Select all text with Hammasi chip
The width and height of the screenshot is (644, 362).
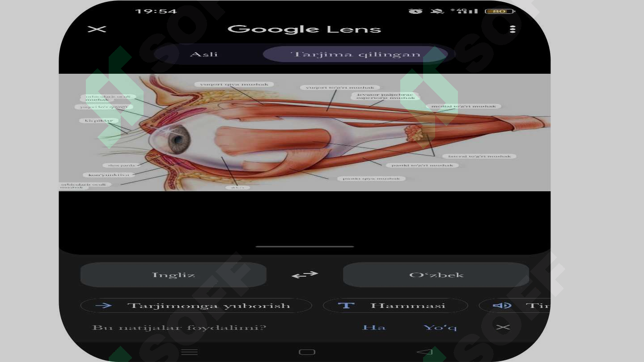point(395,306)
